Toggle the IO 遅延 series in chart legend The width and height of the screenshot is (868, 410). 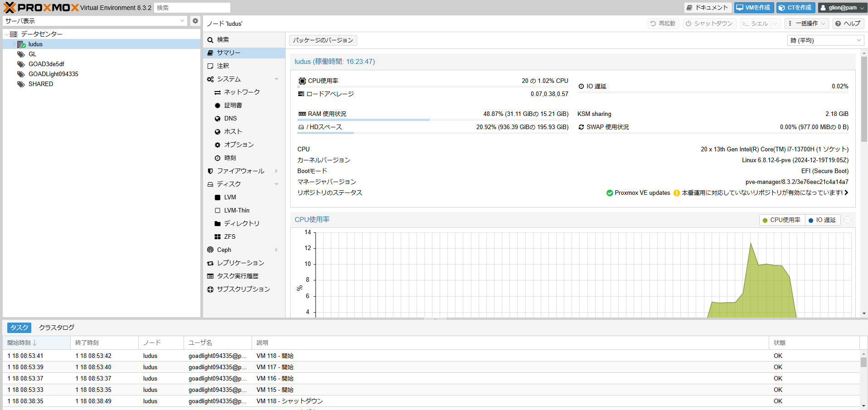[x=823, y=220]
